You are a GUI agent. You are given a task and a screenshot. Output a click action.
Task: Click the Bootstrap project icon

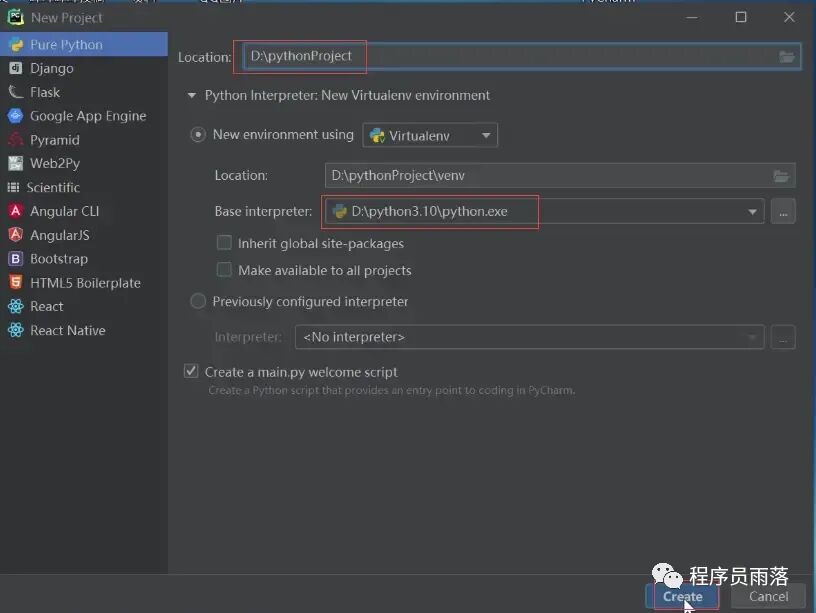[x=16, y=259]
